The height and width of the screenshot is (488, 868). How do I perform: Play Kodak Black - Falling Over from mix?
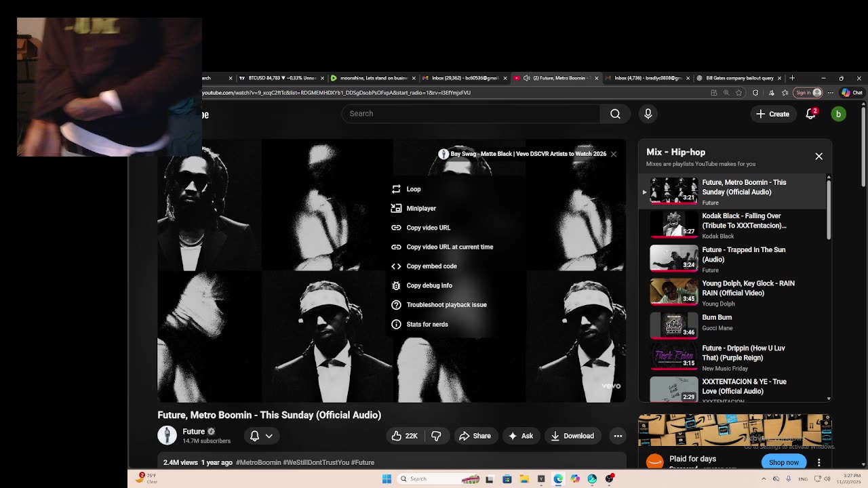734,225
